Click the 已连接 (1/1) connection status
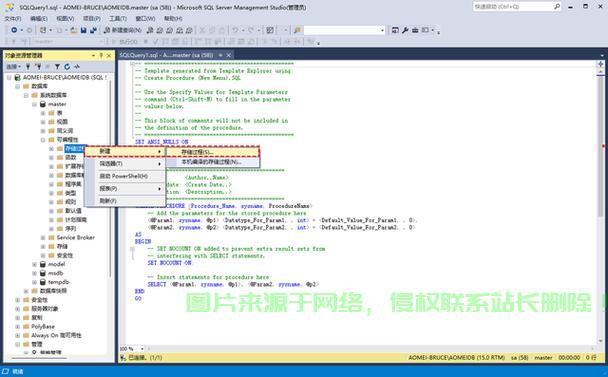 tap(145, 358)
